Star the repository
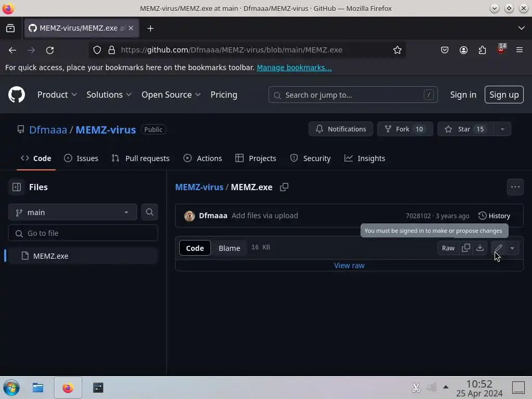This screenshot has width=532, height=399. click(465, 129)
